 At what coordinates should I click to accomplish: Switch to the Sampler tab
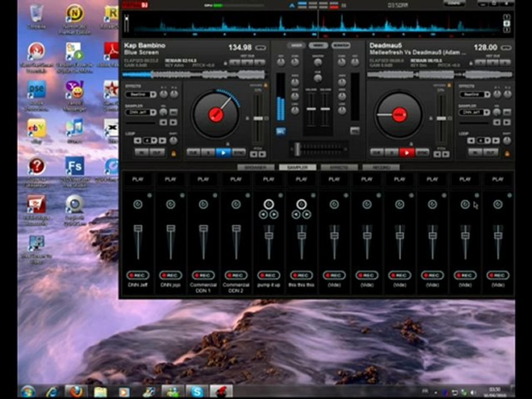tap(298, 167)
